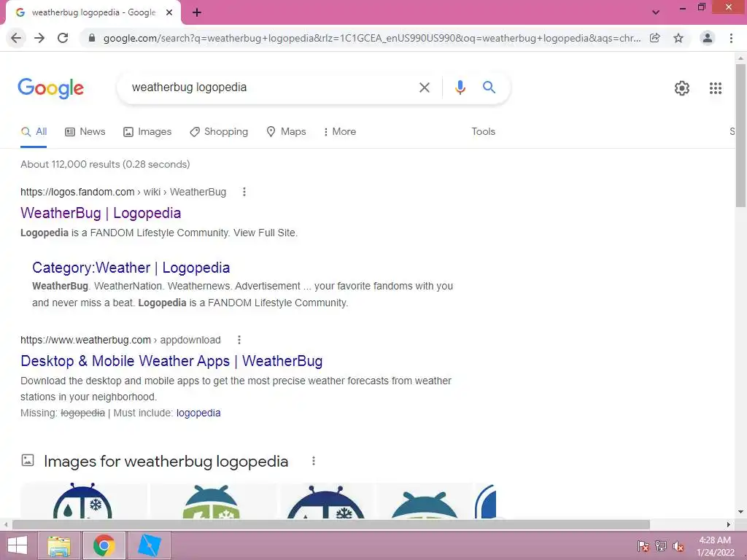Open search Tools options
The height and width of the screenshot is (560, 747).
click(484, 132)
